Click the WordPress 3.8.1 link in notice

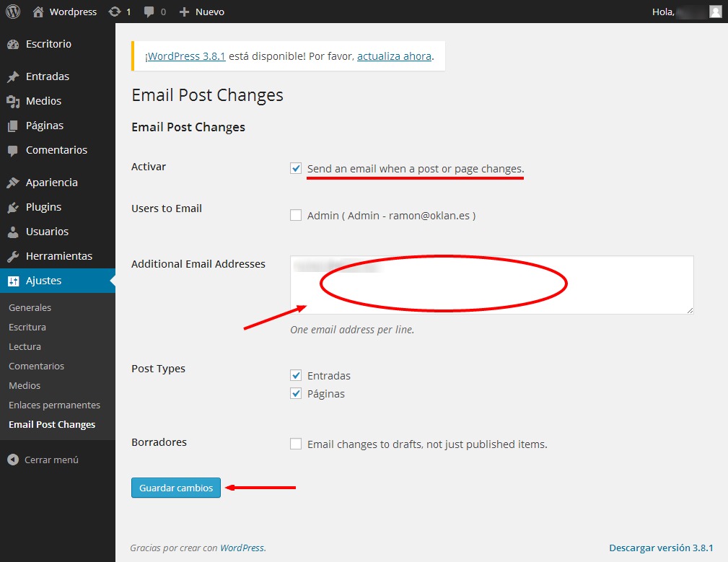(x=185, y=56)
